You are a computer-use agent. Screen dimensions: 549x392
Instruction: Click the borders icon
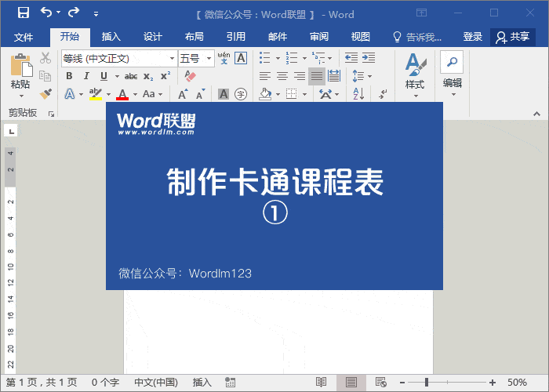click(x=291, y=94)
